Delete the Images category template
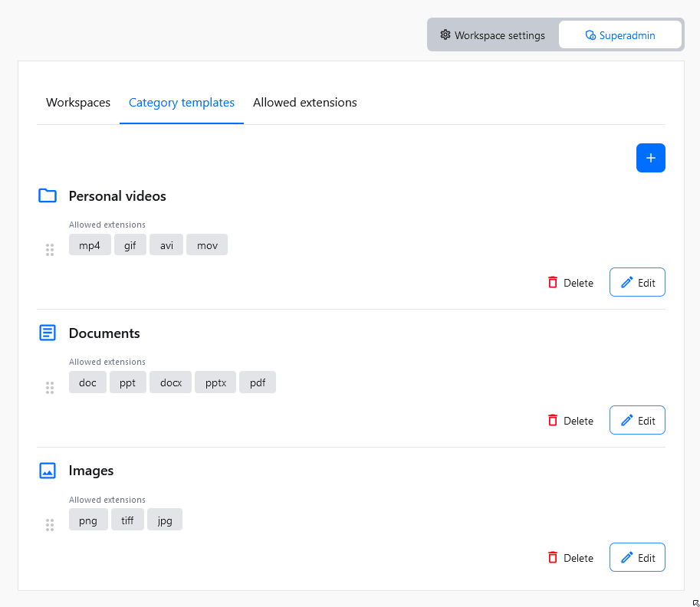The image size is (700, 607). tap(570, 558)
